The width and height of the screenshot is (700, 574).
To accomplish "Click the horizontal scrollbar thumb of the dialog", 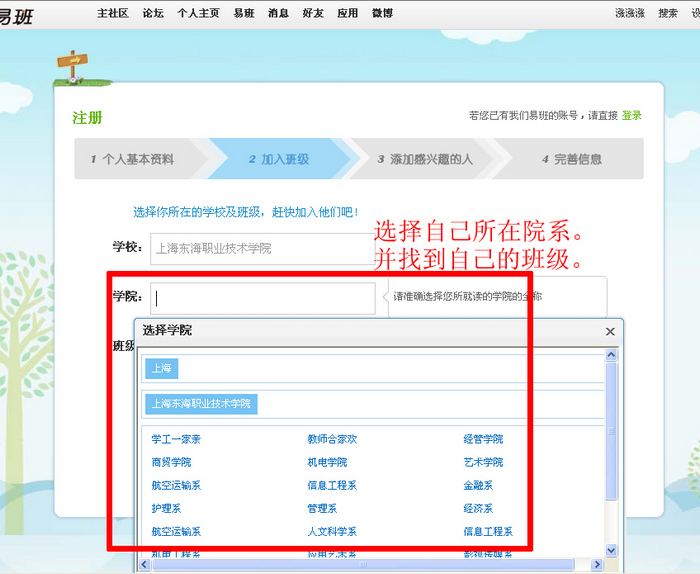I will (363, 564).
